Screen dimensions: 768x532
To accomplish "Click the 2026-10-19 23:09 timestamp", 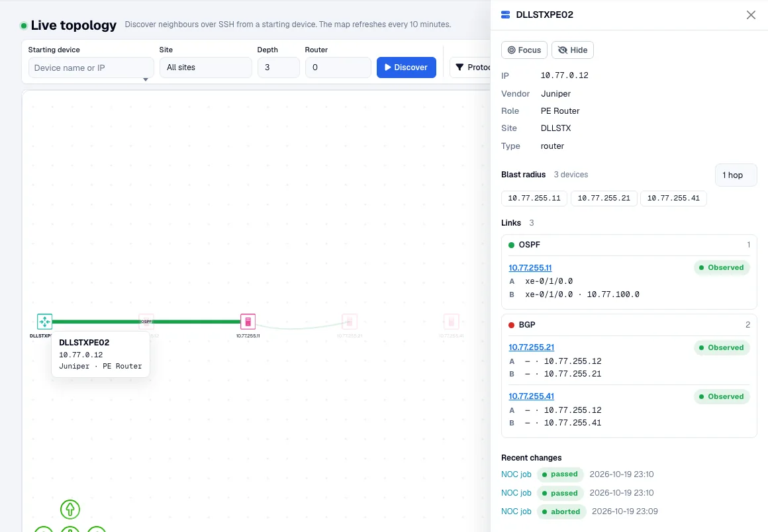I will [x=625, y=511].
